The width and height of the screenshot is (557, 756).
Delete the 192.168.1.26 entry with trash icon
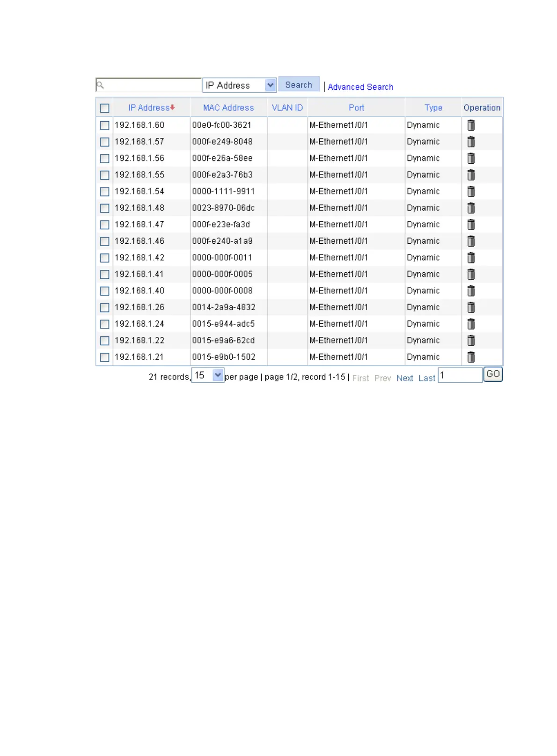[471, 307]
